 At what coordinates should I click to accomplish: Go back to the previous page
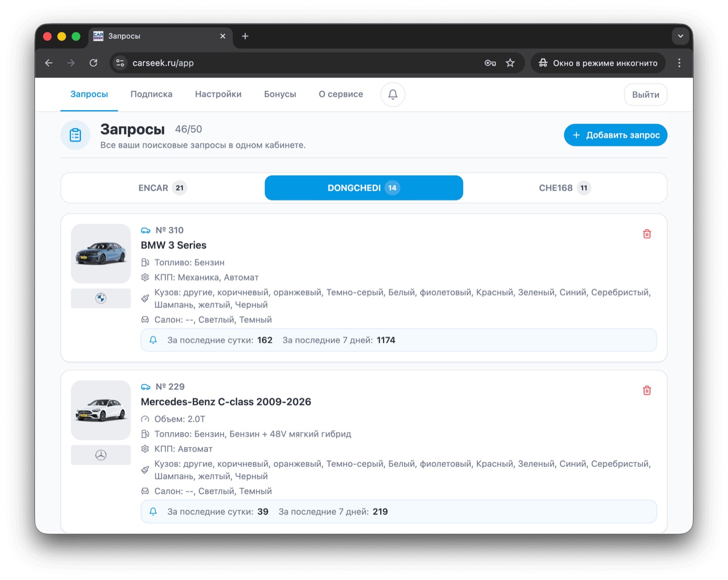pos(49,63)
